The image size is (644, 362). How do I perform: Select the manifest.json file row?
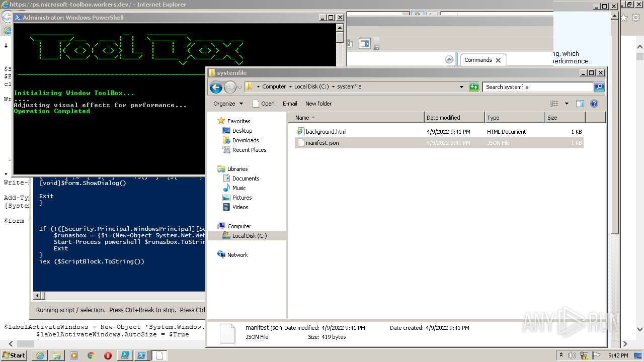439,143
